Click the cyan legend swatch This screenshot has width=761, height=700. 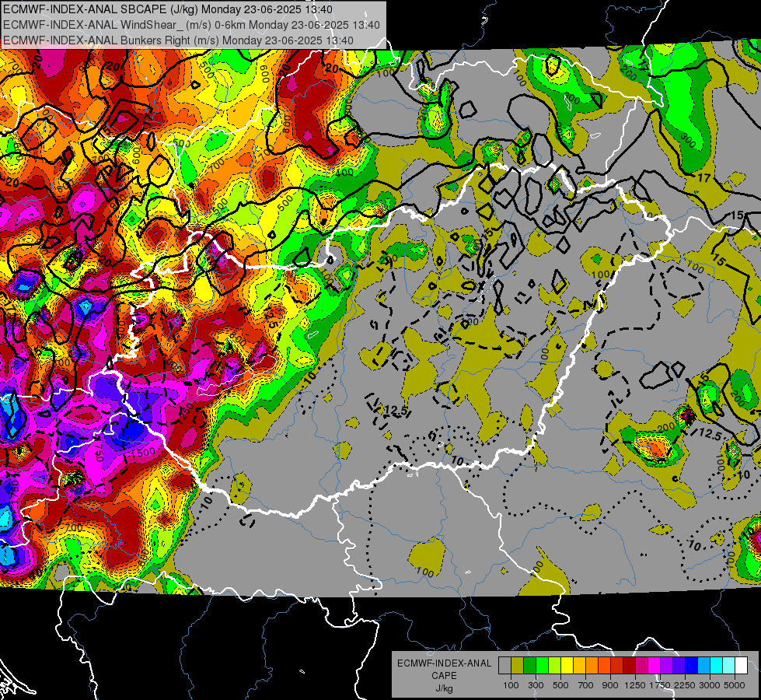[717, 665]
